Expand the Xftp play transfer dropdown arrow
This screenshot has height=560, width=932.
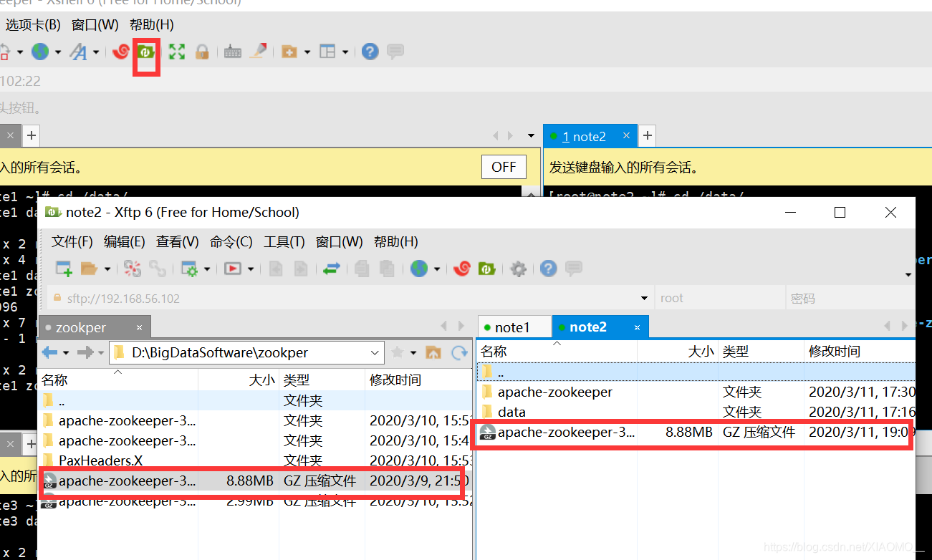[251, 269]
